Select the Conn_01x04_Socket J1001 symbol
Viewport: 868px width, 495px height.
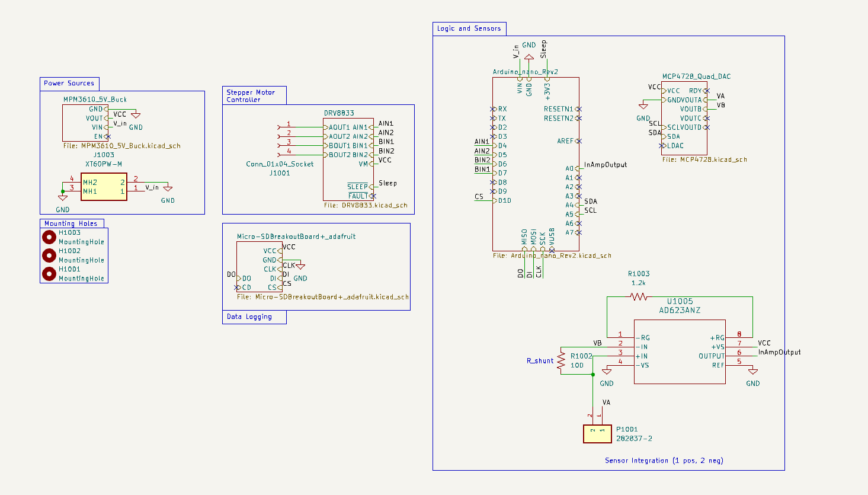click(x=284, y=136)
